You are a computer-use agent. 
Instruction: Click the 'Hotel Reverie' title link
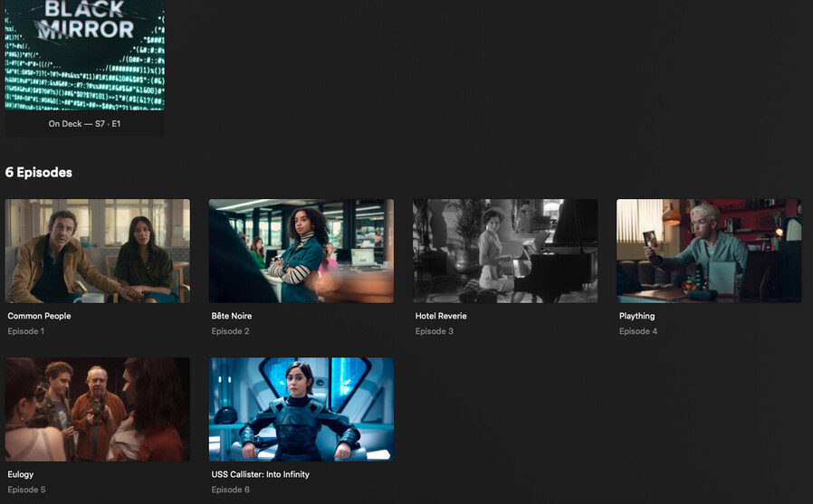point(441,316)
